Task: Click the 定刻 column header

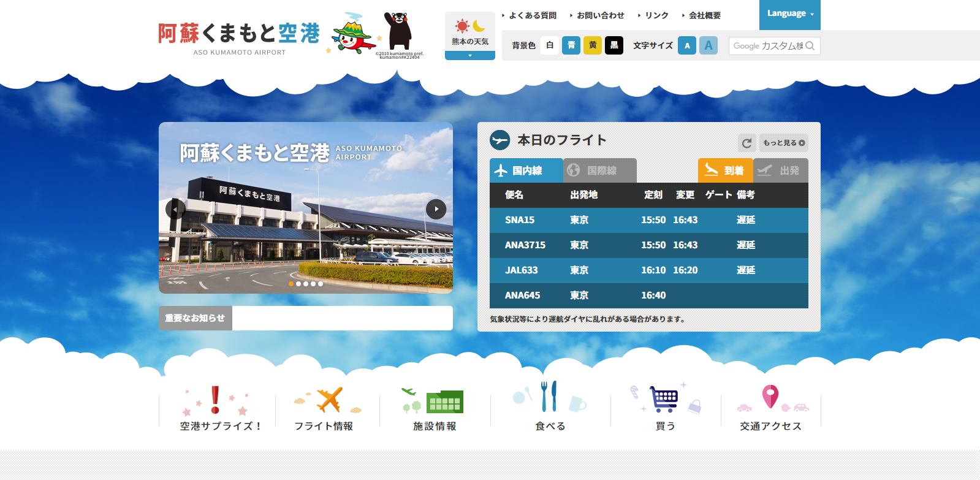Action: coord(653,195)
